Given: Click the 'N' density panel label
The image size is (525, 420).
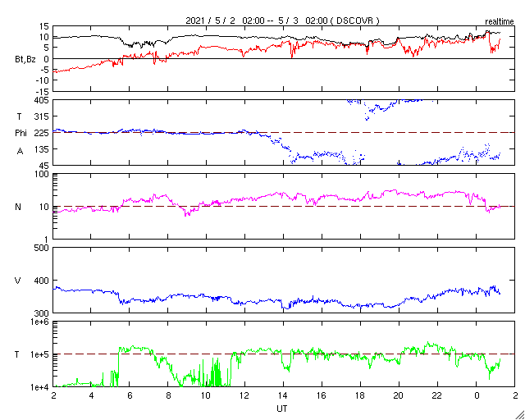Looking at the screenshot, I should click(18, 207).
